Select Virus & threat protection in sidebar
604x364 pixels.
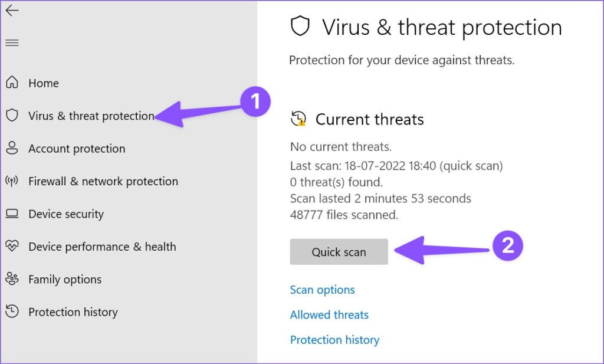(x=91, y=116)
